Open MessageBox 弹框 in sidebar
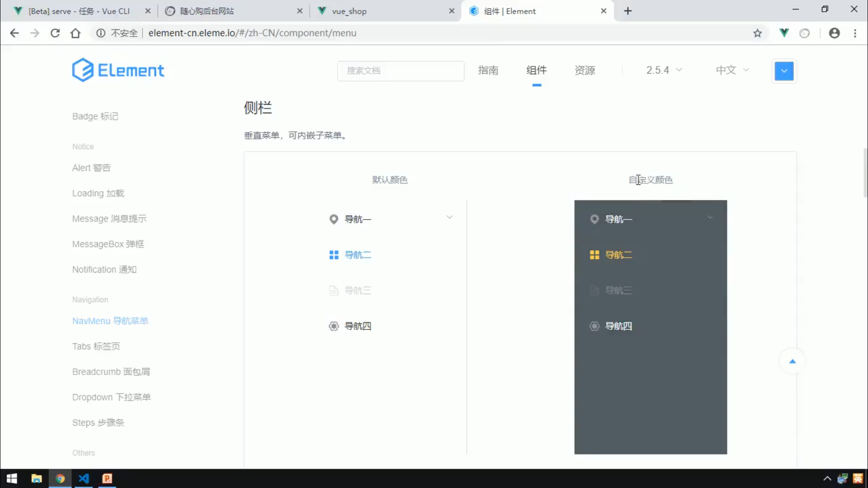Screen dimensions: 868x488 tap(108, 244)
